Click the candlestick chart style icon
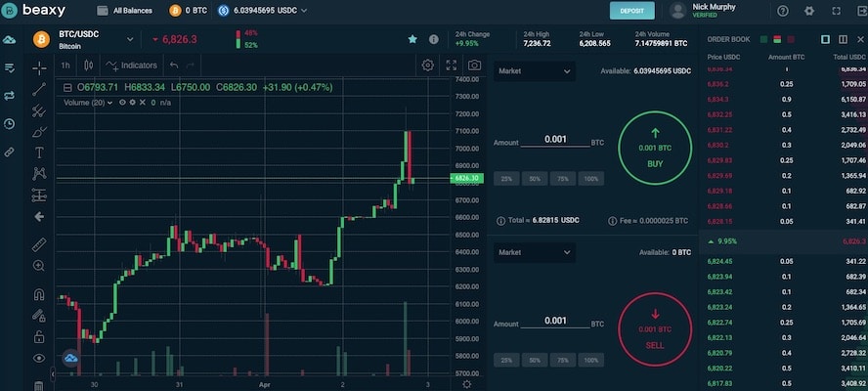 point(88,65)
